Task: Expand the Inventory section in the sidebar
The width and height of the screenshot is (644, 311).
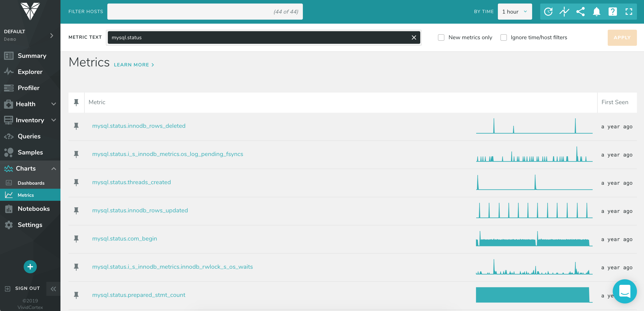Action: point(30,120)
